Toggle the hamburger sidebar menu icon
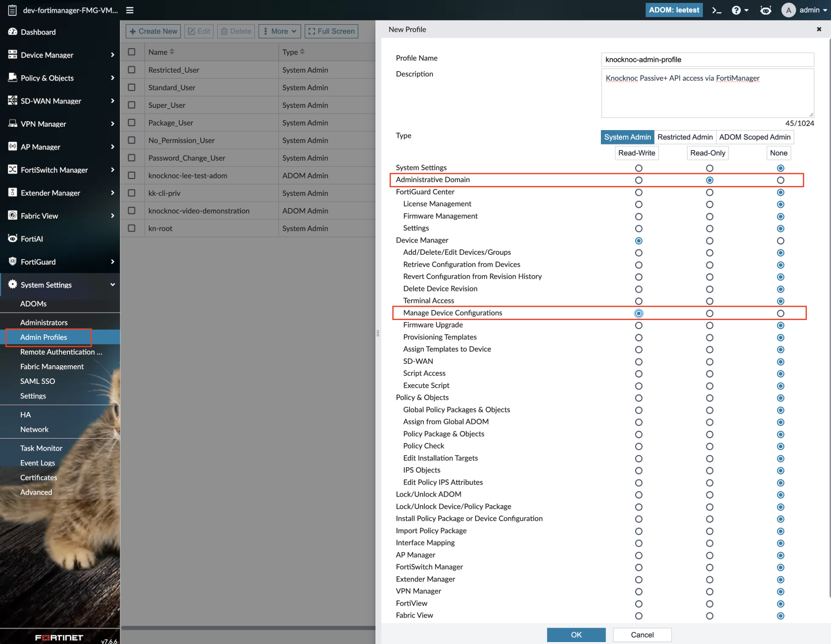This screenshot has width=831, height=644. pos(130,10)
